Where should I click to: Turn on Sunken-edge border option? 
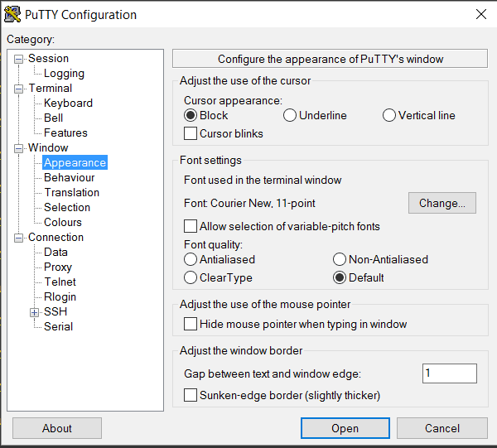pos(191,395)
